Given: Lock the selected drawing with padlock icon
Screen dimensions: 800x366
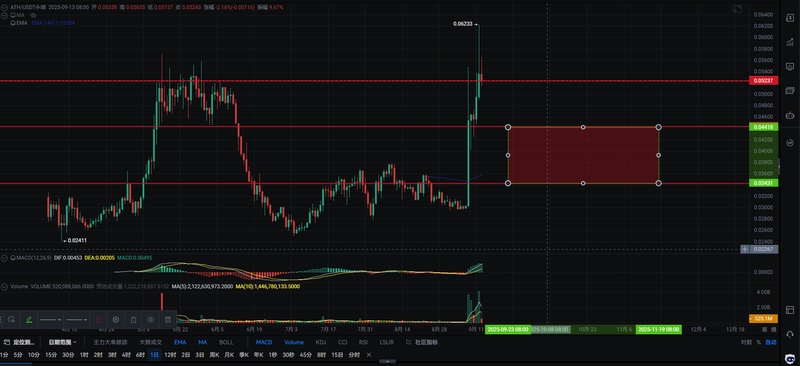Looking at the screenshot, I should click(133, 320).
